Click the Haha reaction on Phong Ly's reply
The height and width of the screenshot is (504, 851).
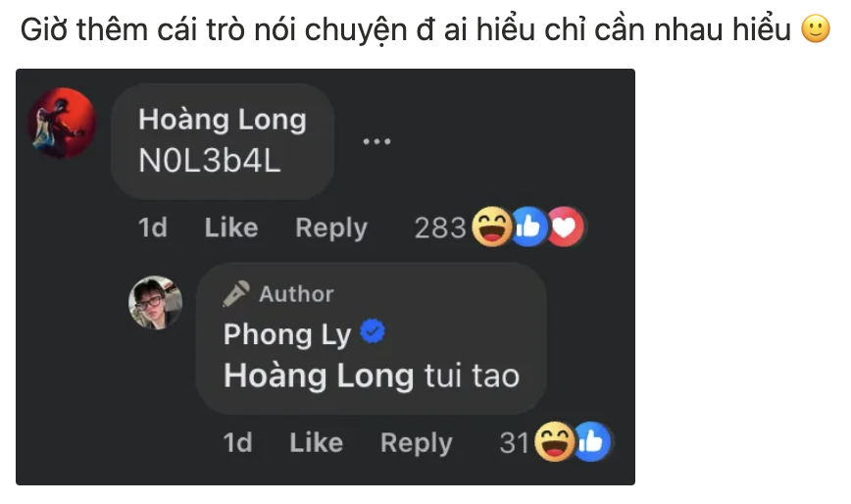(554, 441)
